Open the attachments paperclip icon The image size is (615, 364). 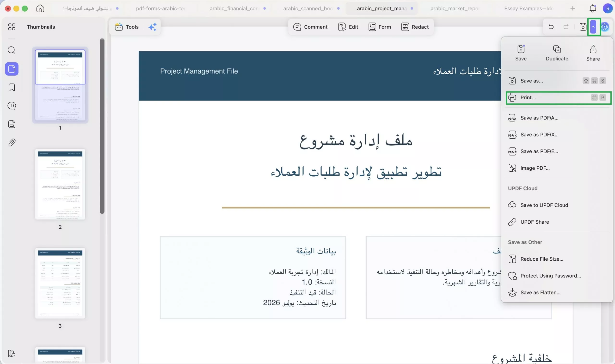(x=12, y=143)
